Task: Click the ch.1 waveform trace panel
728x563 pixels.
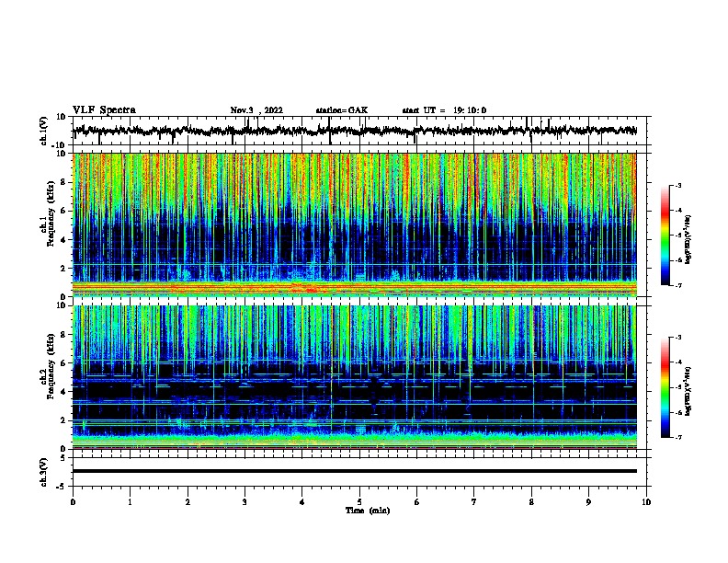Action: (x=359, y=131)
